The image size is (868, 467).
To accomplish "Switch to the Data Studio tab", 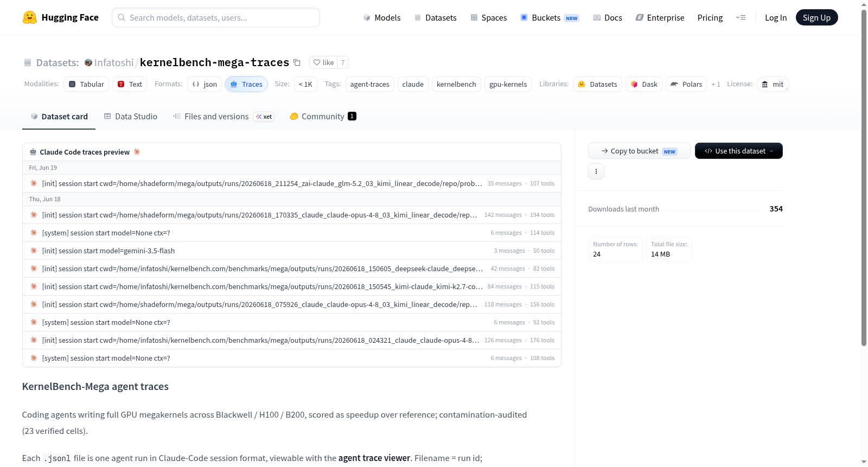I will click(130, 117).
